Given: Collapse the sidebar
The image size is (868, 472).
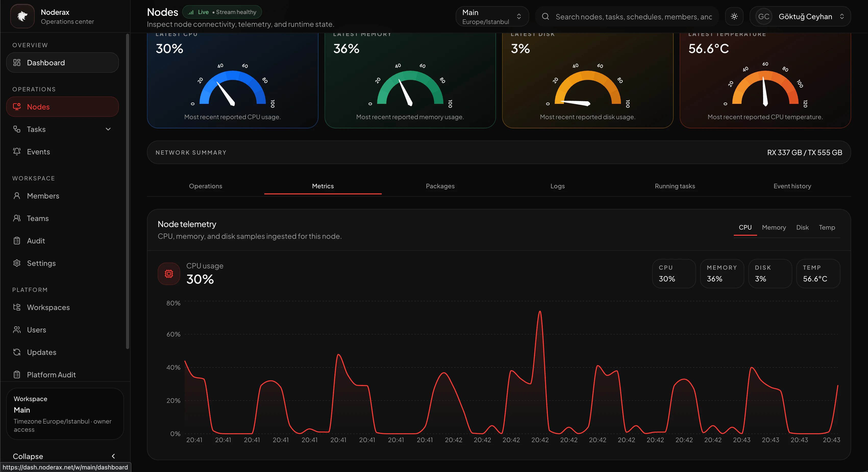Looking at the screenshot, I should 113,456.
